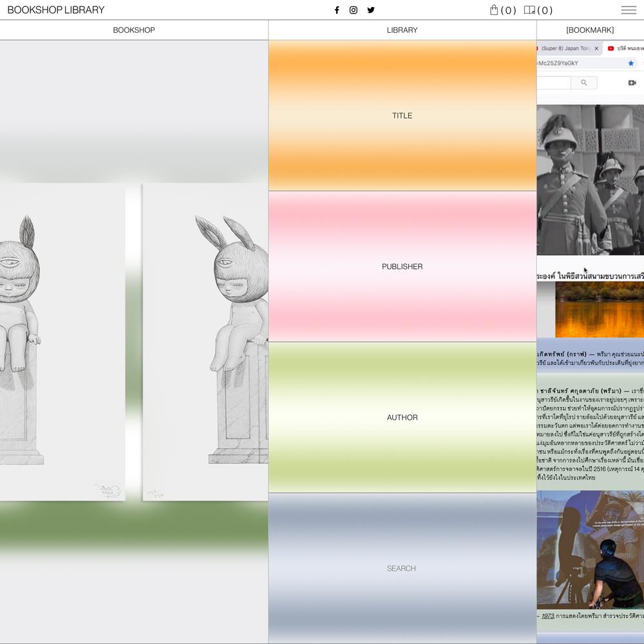Screen dimensions: 644x644
Task: Switch to the LIBRARY section
Action: click(402, 30)
